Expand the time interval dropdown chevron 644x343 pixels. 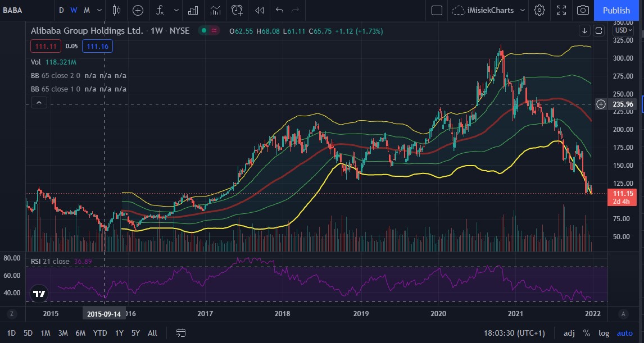pos(99,10)
